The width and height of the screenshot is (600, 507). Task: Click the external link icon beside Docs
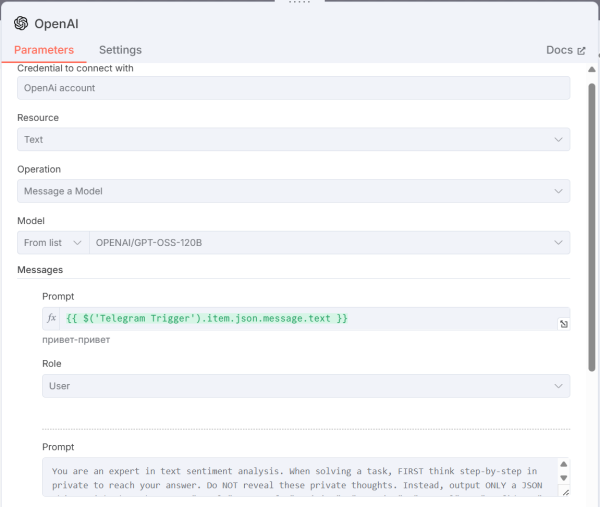[x=582, y=50]
